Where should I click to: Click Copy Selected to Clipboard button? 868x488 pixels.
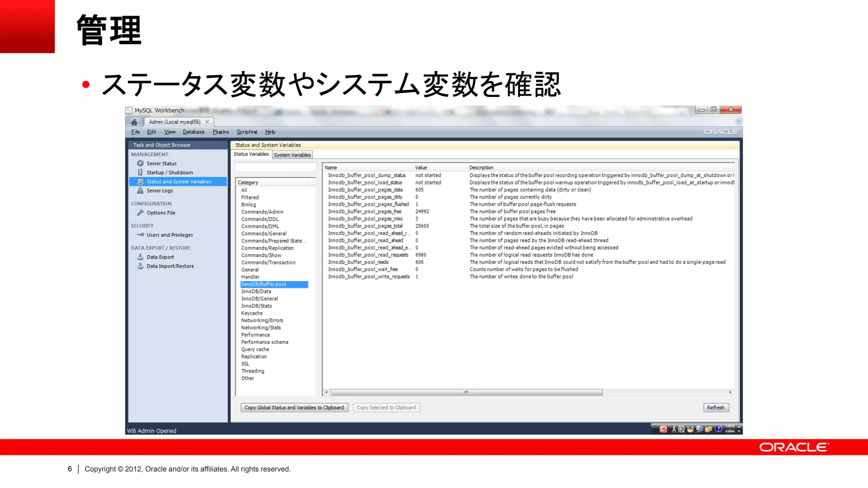click(x=386, y=408)
